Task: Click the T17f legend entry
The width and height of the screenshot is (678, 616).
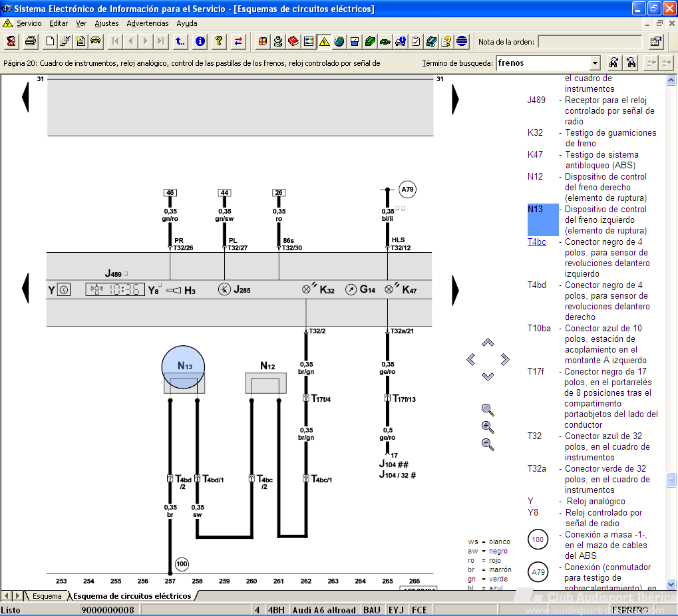Action: pos(593,398)
